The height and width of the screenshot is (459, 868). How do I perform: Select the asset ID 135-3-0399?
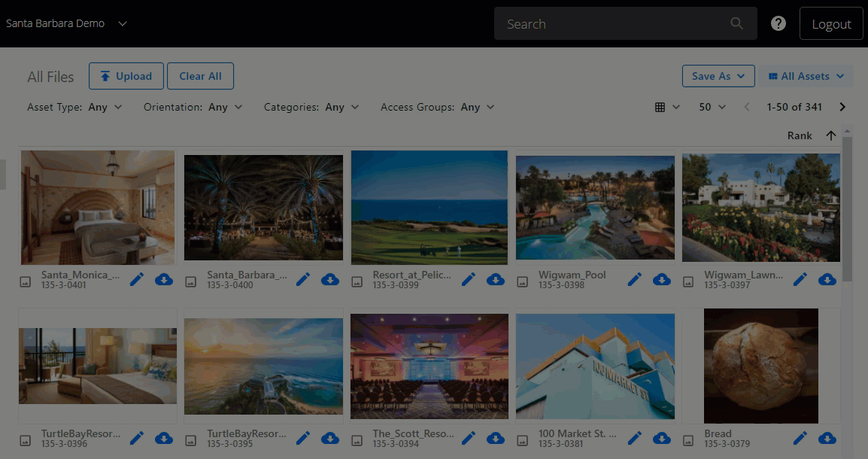pos(395,285)
